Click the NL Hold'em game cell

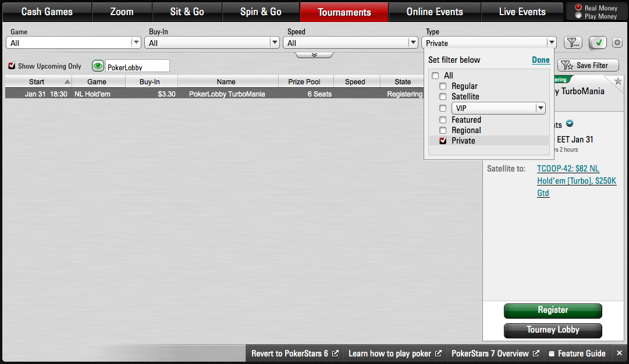(93, 94)
